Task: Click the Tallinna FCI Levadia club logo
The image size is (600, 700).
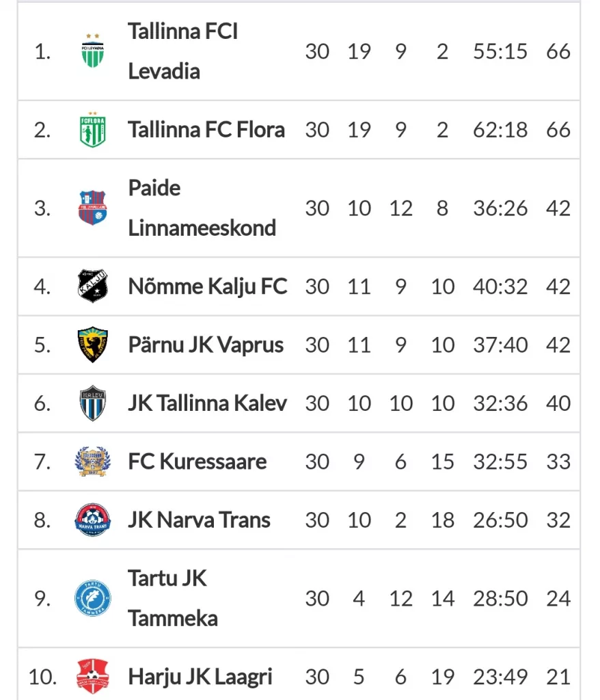Action: (x=93, y=51)
